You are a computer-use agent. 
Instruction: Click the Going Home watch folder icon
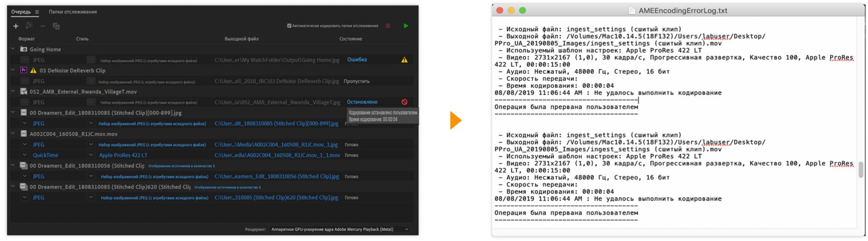click(24, 49)
